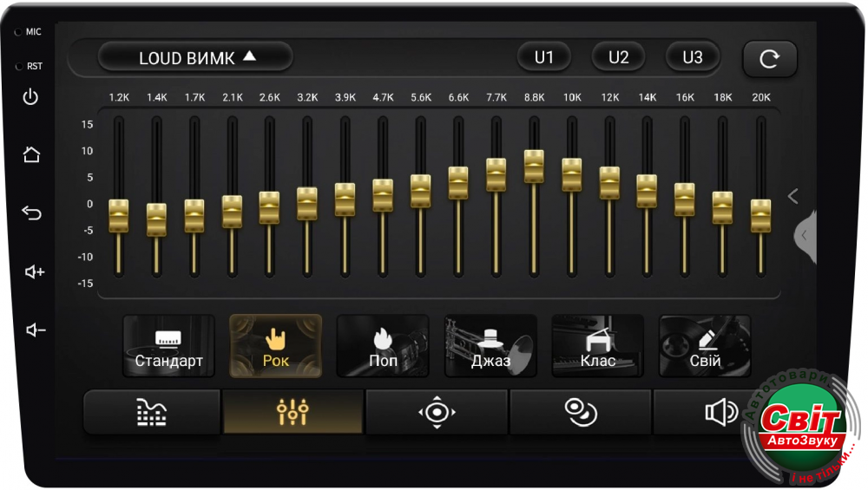Toggle the LOUD ВИМК loudness setting

(x=196, y=58)
